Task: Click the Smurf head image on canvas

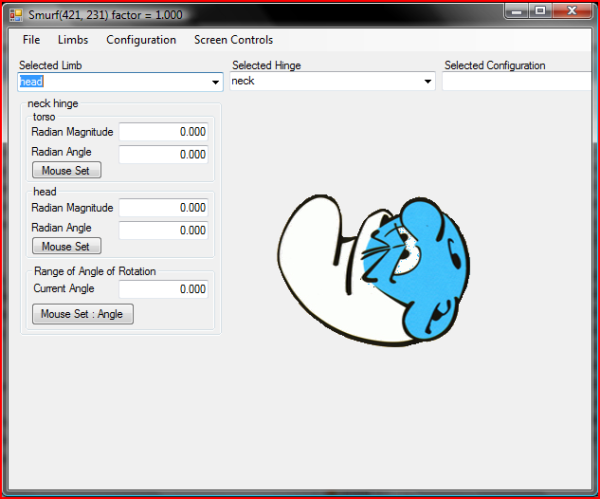Action: click(x=374, y=271)
